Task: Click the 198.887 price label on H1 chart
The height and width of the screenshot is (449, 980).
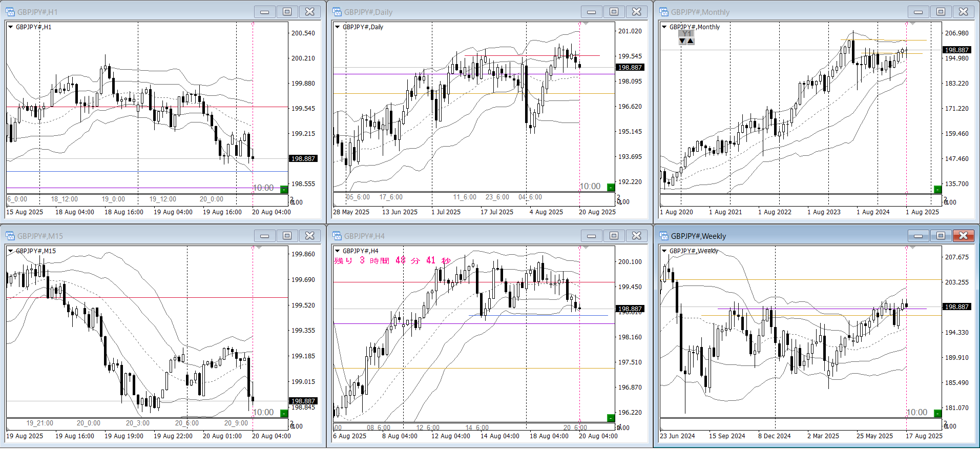Action: (x=303, y=159)
